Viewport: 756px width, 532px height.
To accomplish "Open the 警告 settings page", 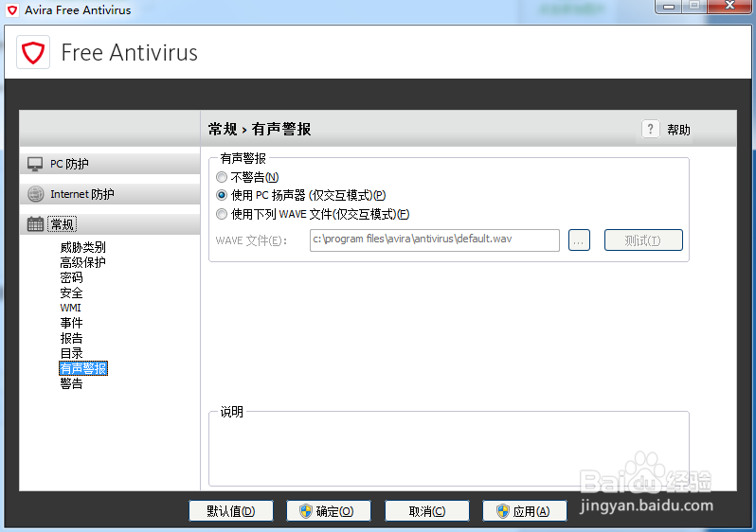I will tap(71, 383).
